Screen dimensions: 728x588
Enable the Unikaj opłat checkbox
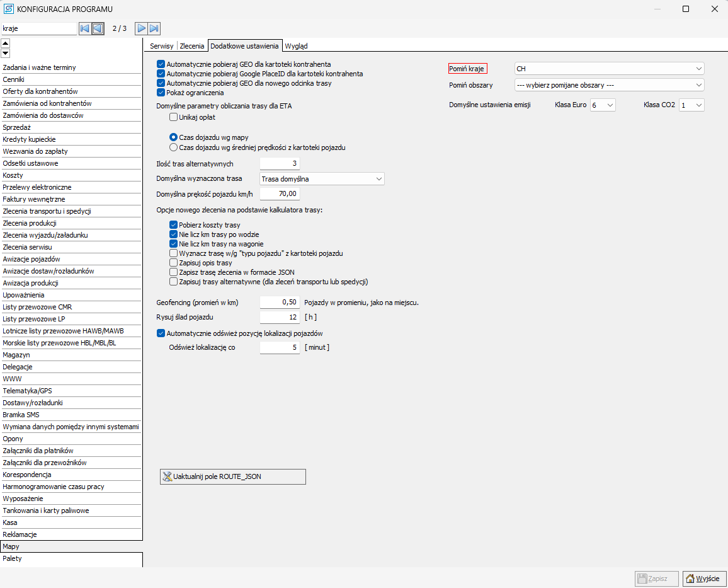coord(173,117)
